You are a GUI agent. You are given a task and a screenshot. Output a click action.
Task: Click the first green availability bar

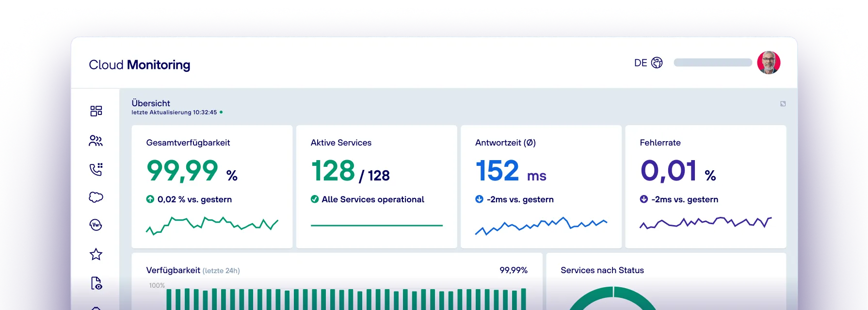click(x=169, y=299)
